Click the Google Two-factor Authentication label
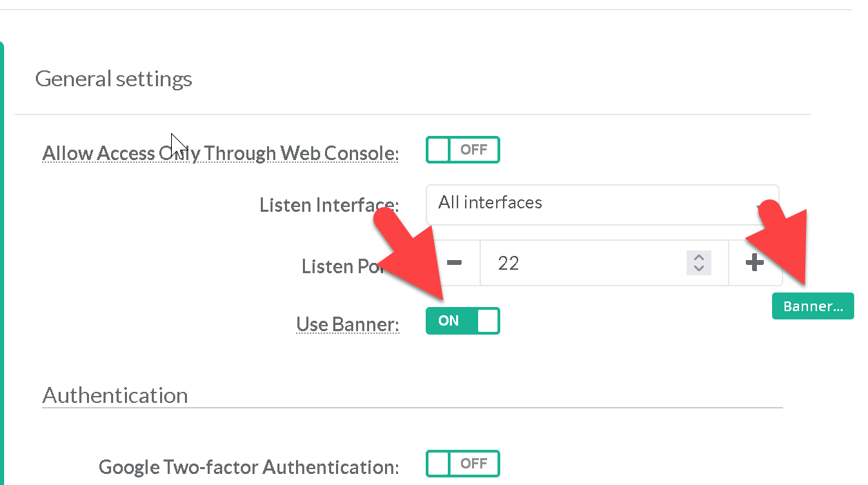This screenshot has height=485, width=868. tap(248, 467)
